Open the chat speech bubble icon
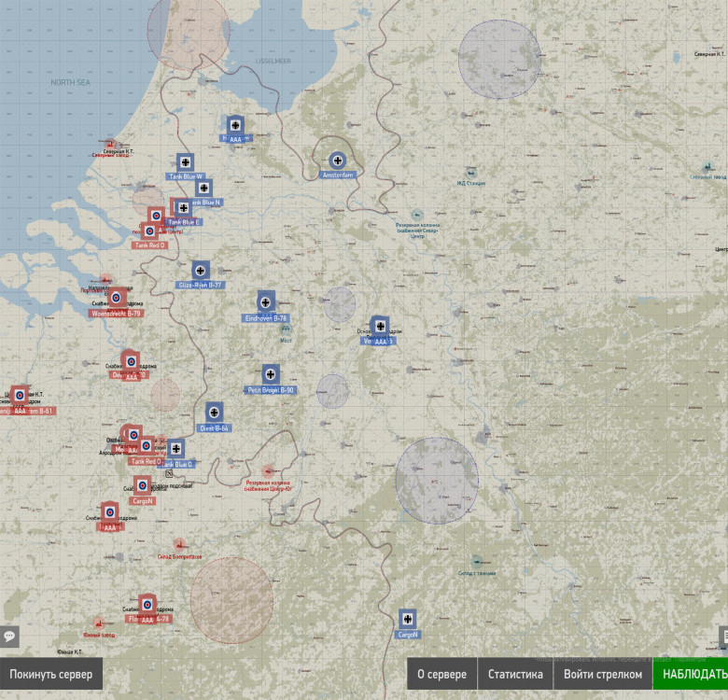The image size is (728, 700). (9, 637)
